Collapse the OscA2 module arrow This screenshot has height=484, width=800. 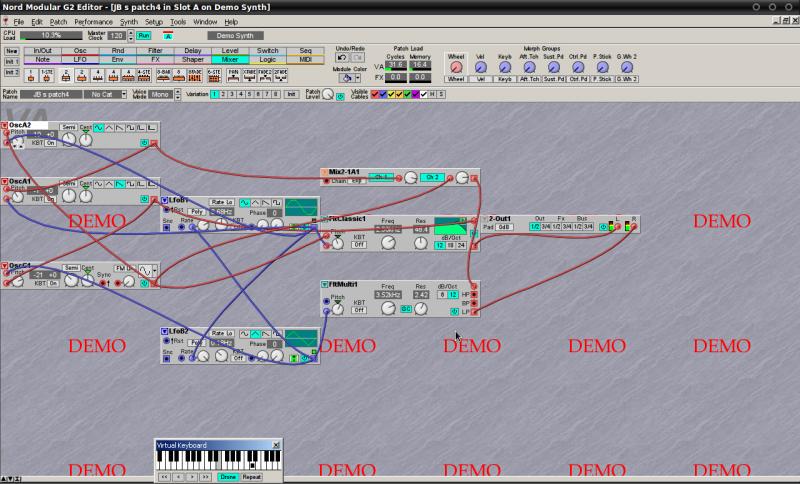pos(4,125)
